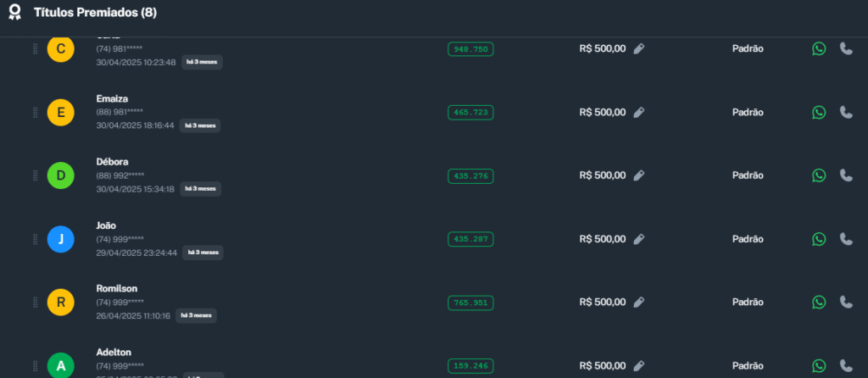This screenshot has height=378, width=868.
Task: Edit Emaiza's R$ 500,00 prize value
Action: tap(639, 112)
